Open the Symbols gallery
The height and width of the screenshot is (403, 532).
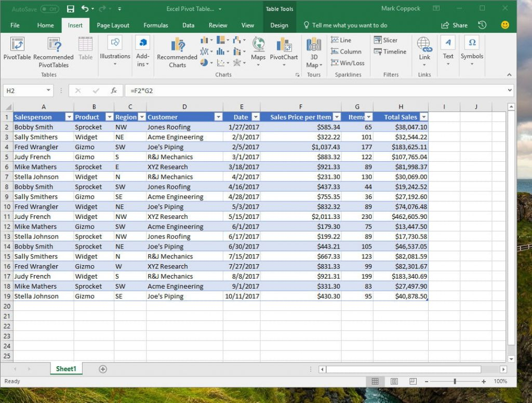tap(472, 50)
